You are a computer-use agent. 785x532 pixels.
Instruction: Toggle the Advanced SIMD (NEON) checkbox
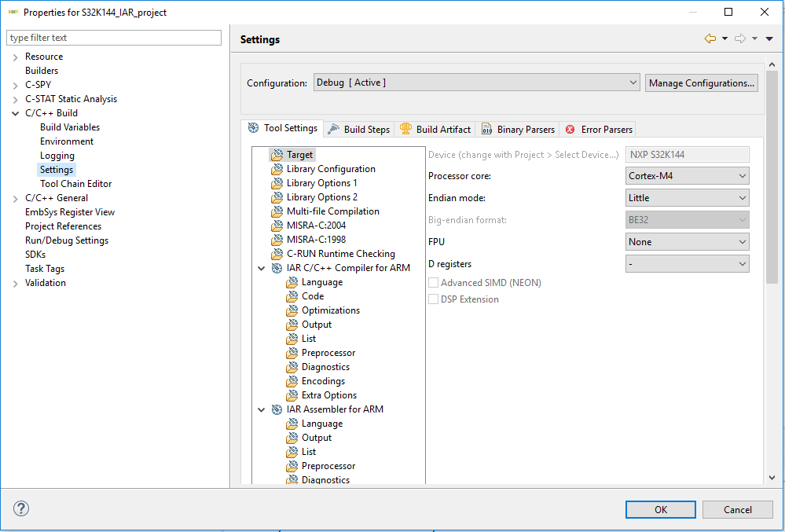[433, 283]
